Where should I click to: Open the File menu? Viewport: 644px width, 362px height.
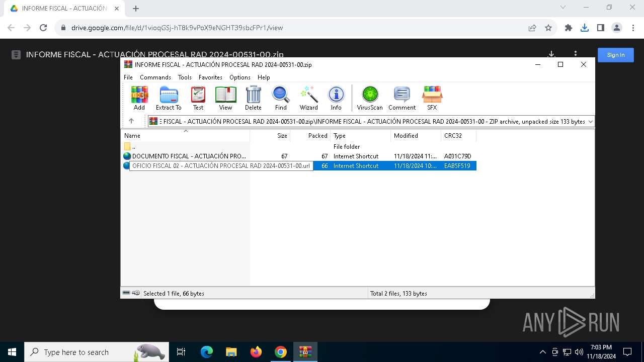(x=128, y=77)
